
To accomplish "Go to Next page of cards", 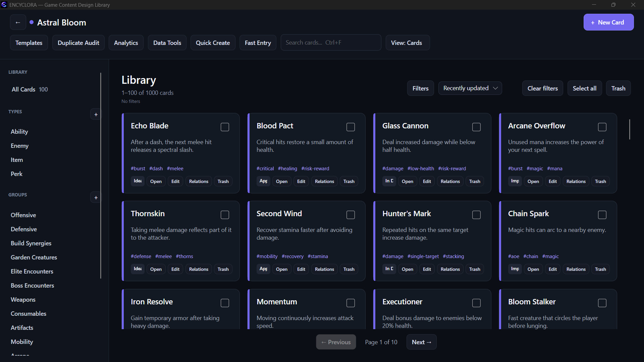I will 421,342.
